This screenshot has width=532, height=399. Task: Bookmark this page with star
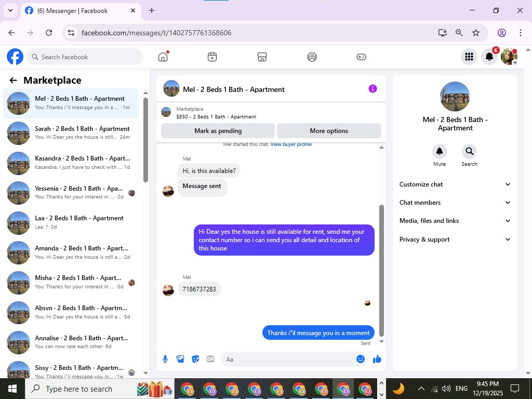point(476,33)
